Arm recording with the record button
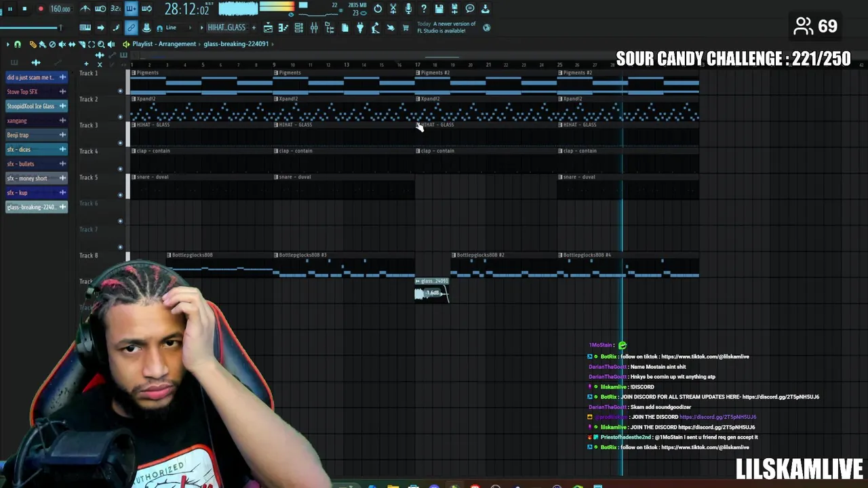This screenshot has width=868, height=488. tap(41, 9)
